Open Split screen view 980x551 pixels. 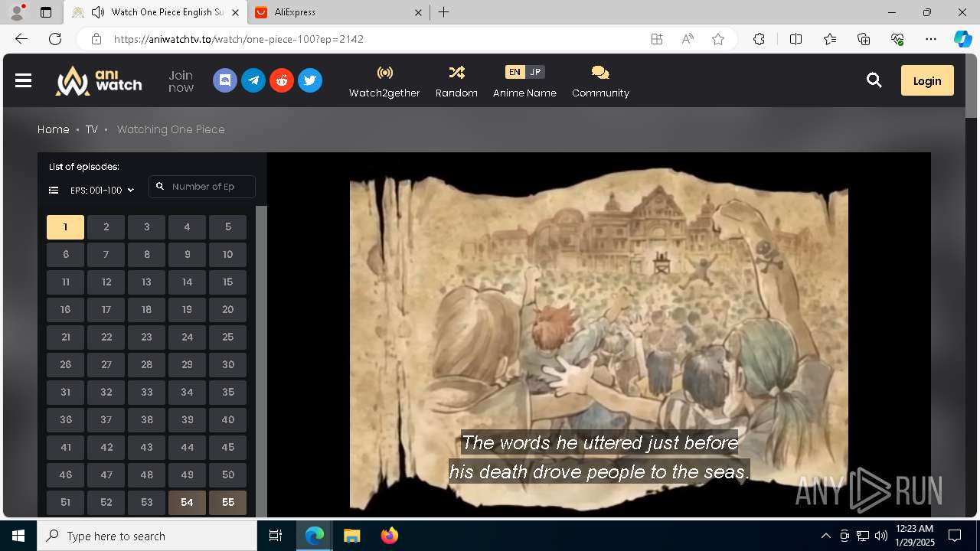(x=795, y=39)
